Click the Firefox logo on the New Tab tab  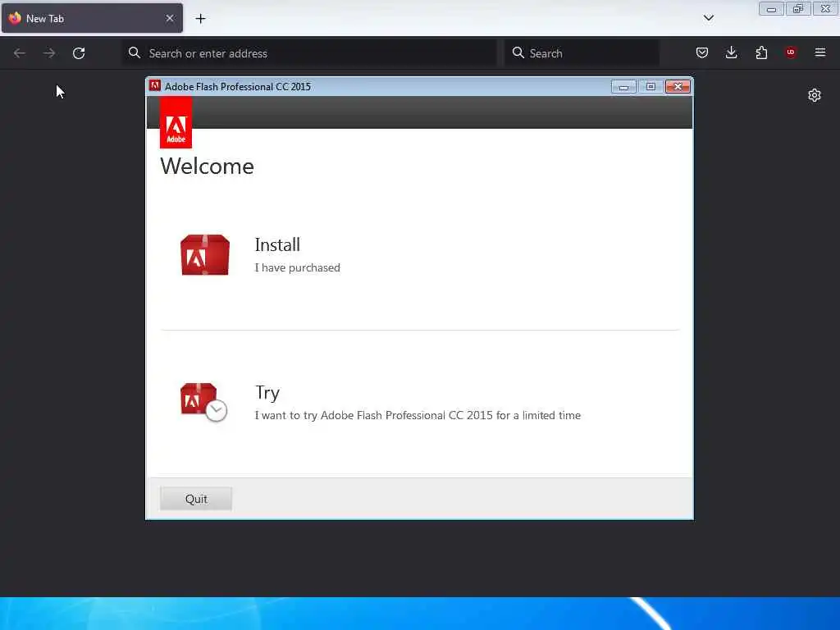(15, 18)
